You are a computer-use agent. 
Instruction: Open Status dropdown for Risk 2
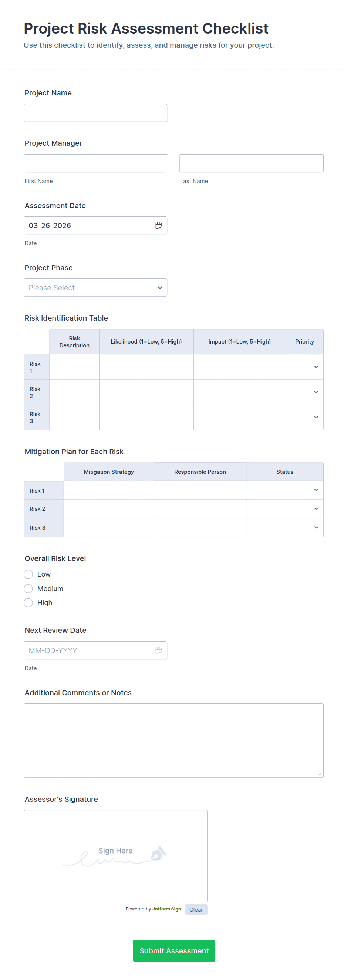pyautogui.click(x=285, y=508)
